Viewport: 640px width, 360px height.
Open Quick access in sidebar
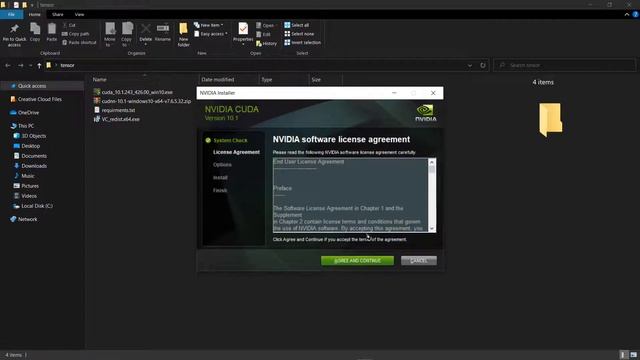(x=32, y=86)
